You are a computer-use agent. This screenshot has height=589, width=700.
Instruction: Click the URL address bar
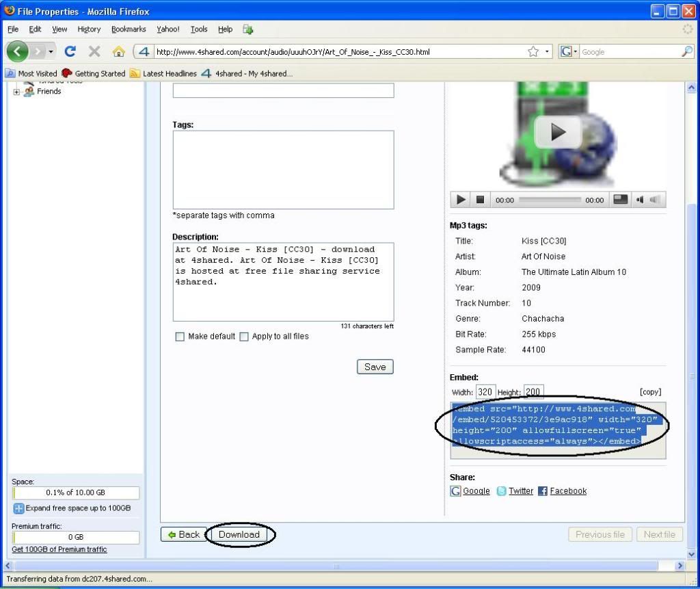(340, 52)
